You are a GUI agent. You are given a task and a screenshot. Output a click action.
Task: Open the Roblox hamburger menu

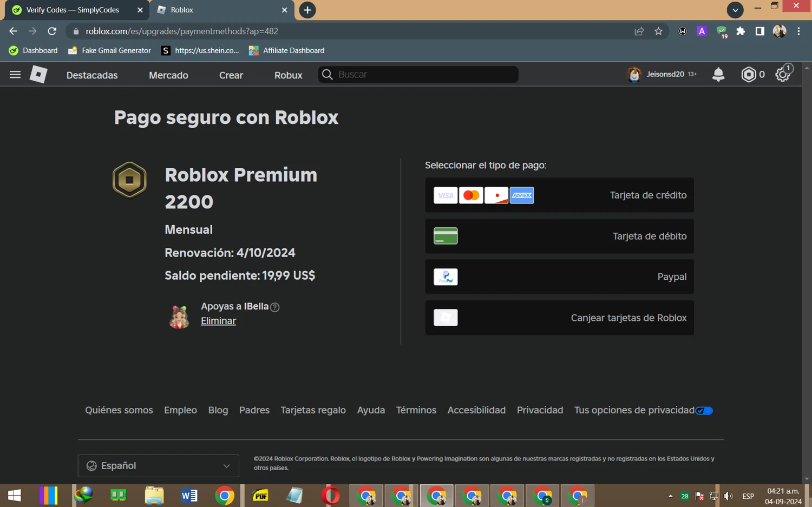coord(15,75)
